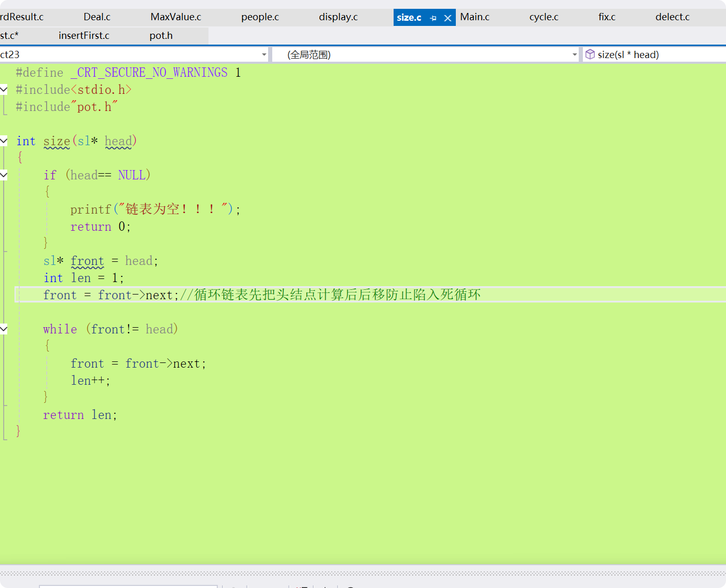Switch to the fix.c tab
This screenshot has height=588, width=726.
coord(607,17)
